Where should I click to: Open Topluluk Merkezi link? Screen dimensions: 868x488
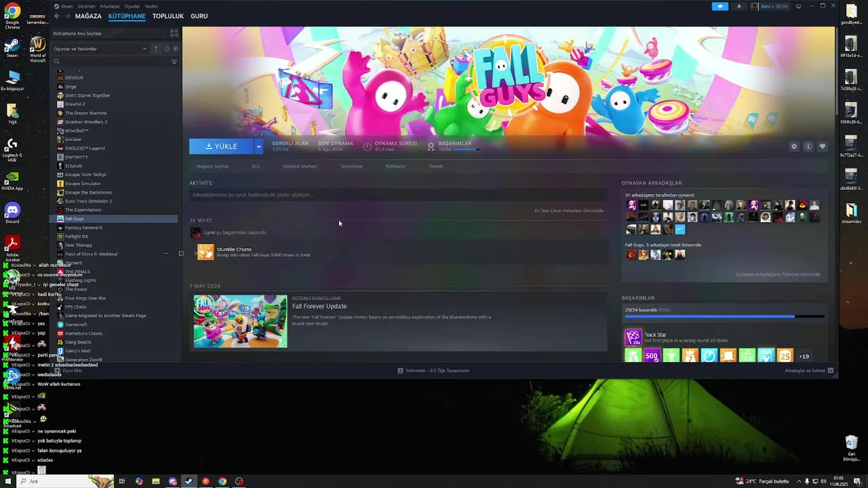click(300, 166)
